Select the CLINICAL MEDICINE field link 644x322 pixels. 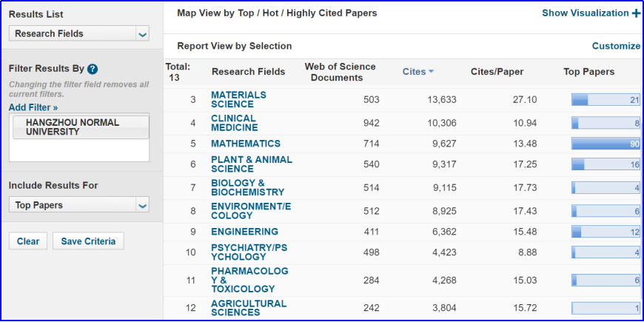[x=233, y=123]
